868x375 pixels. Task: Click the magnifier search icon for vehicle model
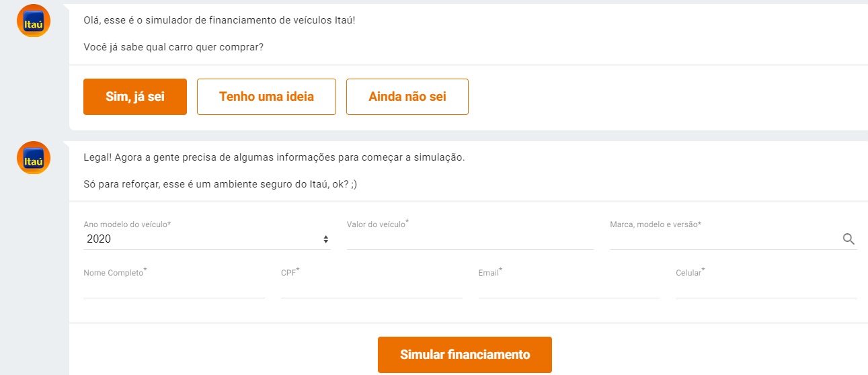pos(849,239)
